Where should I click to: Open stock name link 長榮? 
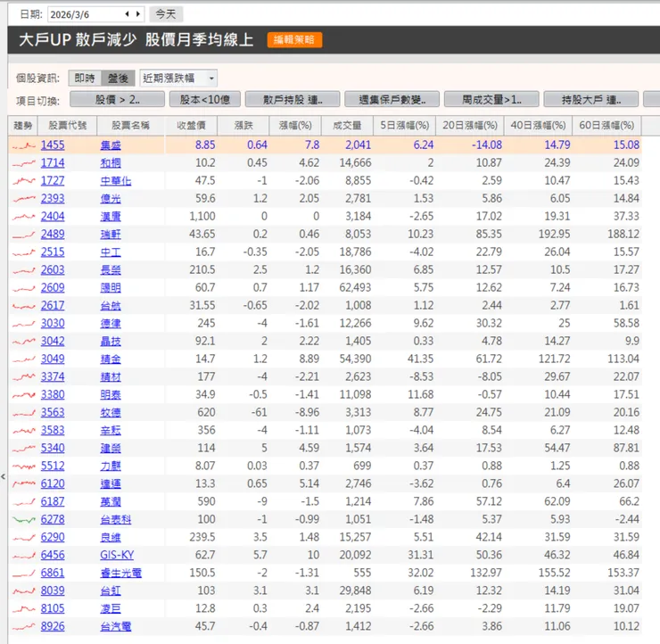tap(111, 270)
